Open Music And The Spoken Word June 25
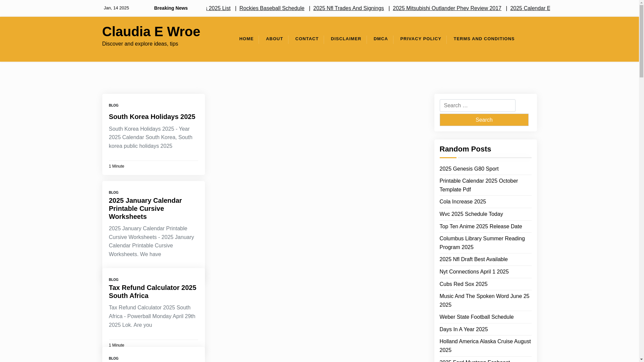The height and width of the screenshot is (362, 644). (x=484, y=301)
